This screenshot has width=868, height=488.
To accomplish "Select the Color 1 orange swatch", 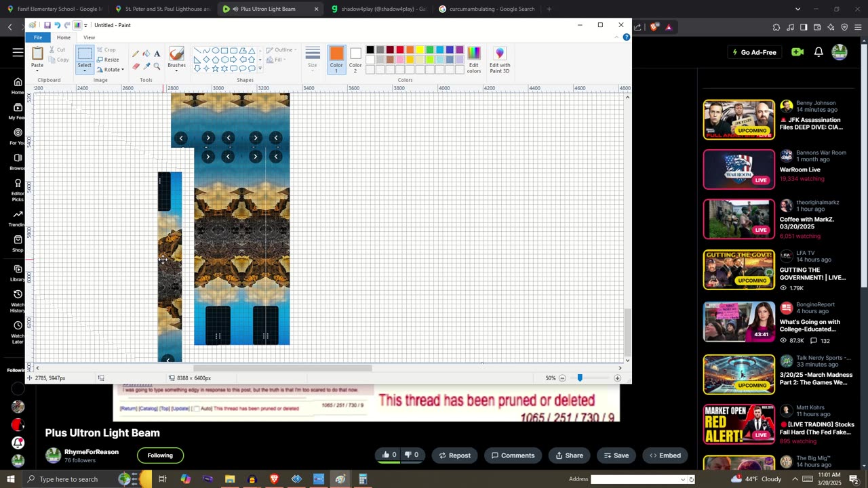I will click(336, 60).
